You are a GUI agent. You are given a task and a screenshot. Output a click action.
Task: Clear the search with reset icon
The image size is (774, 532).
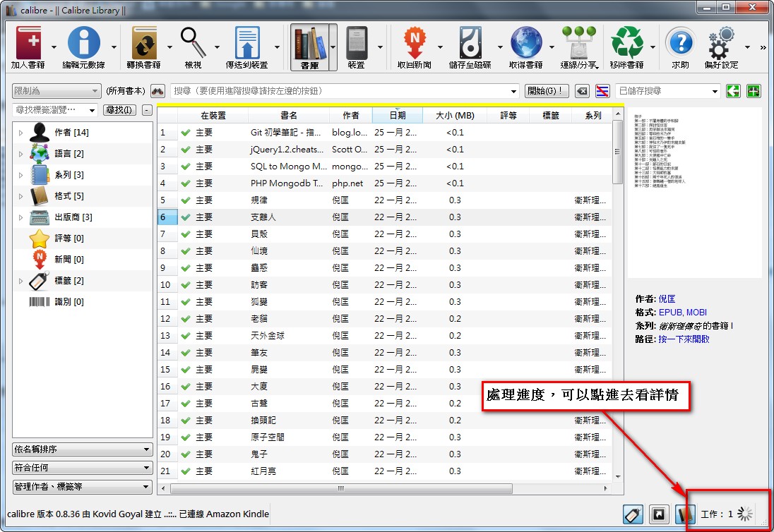583,91
